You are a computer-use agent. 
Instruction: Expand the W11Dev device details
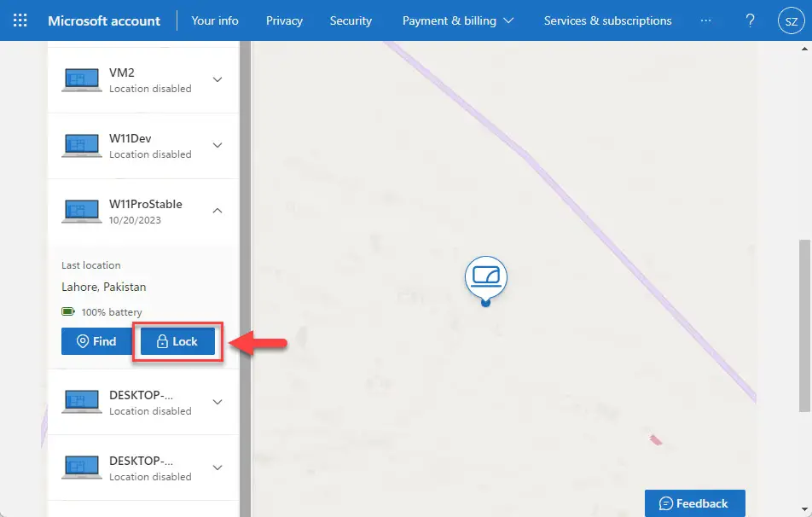(x=217, y=146)
